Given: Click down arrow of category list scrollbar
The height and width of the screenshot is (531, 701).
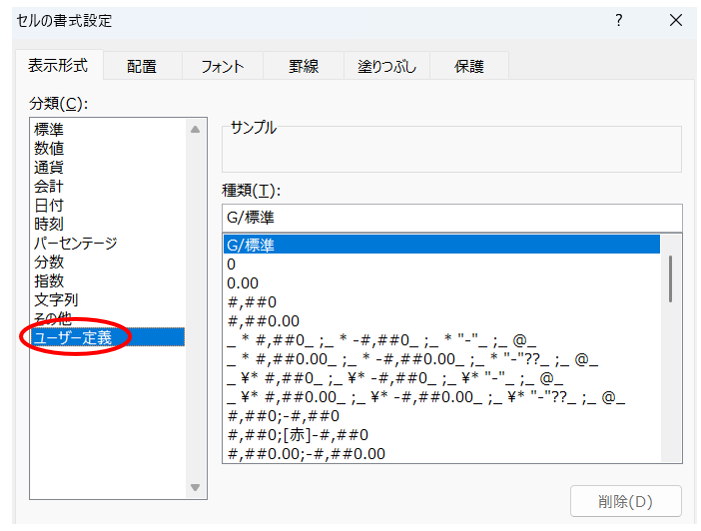Looking at the screenshot, I should [195, 487].
